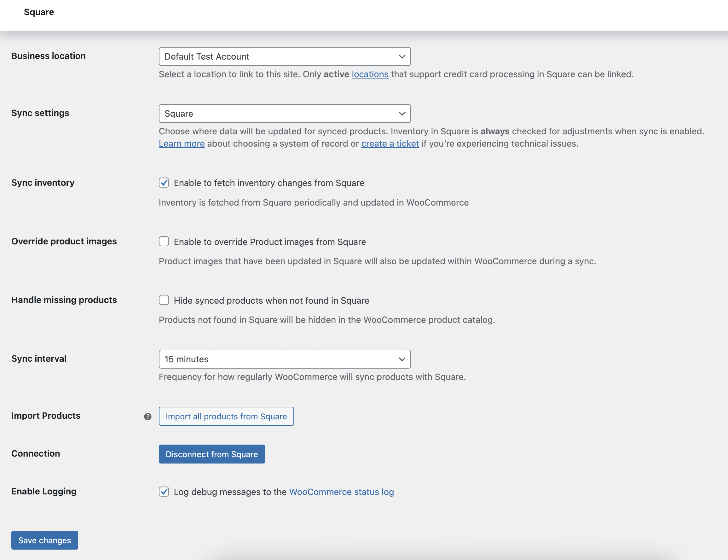Import all products from Square
Image resolution: width=728 pixels, height=560 pixels.
(x=226, y=416)
